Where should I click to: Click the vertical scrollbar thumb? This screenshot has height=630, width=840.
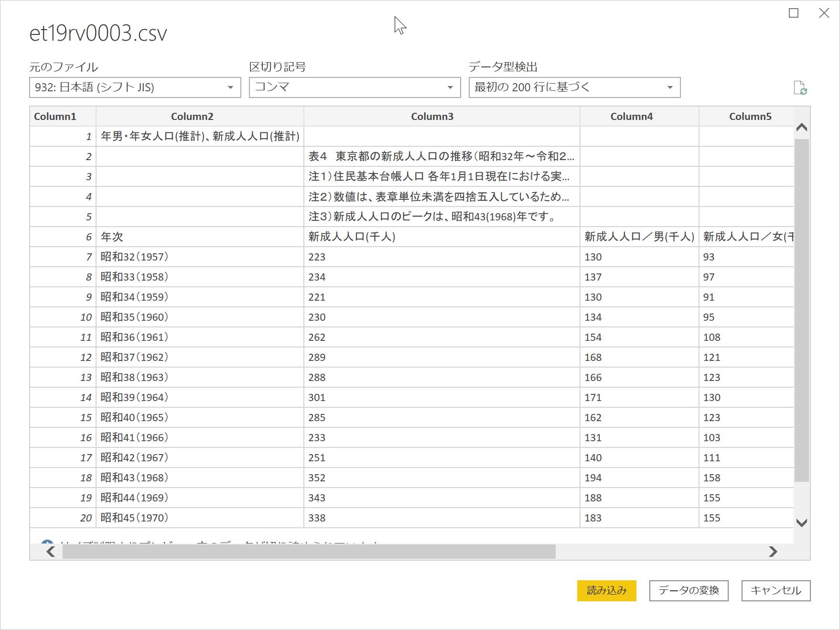point(802,311)
